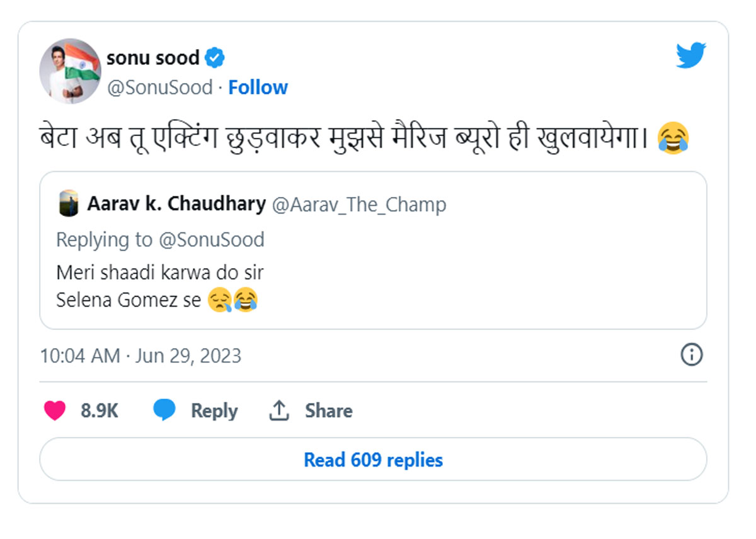
Task: Click the @SonuSood handle in header
Action: point(159,88)
